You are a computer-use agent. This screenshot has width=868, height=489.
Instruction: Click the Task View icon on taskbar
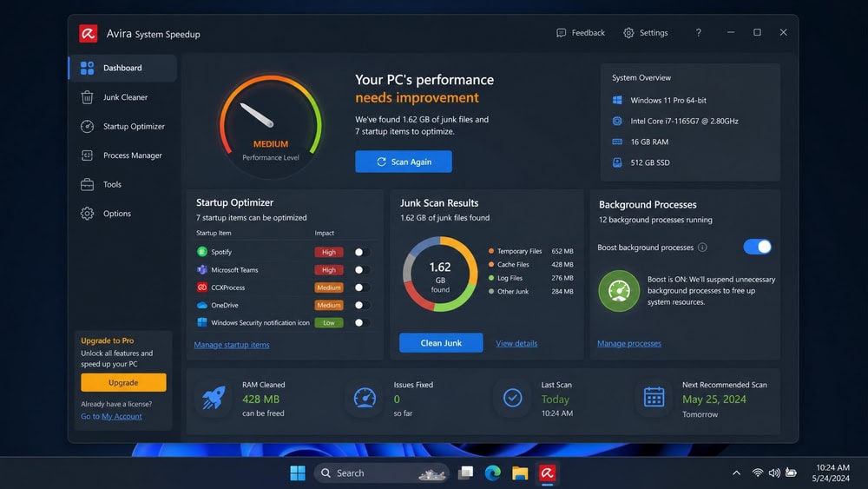[465, 473]
